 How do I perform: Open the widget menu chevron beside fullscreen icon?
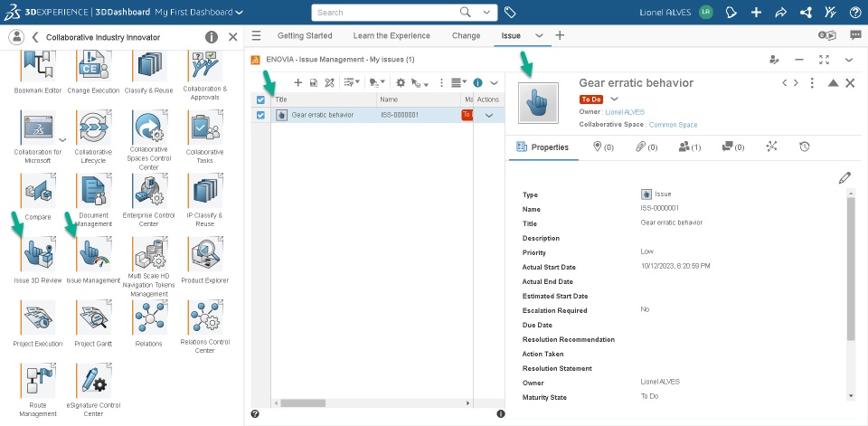click(849, 60)
